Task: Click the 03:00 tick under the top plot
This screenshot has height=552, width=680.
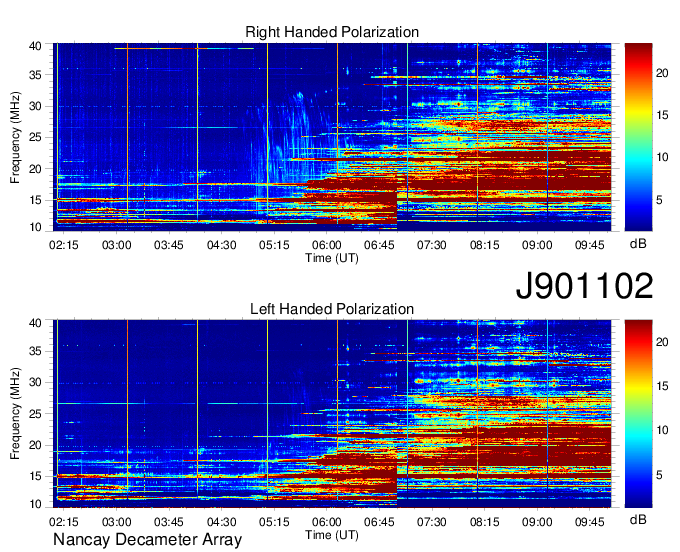Action: 116,245
